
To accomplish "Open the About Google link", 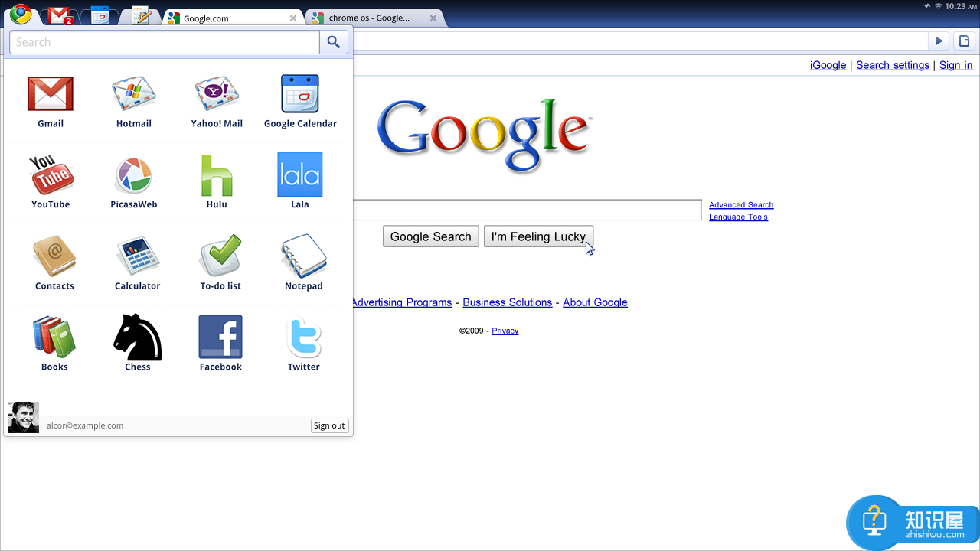I will coord(595,302).
